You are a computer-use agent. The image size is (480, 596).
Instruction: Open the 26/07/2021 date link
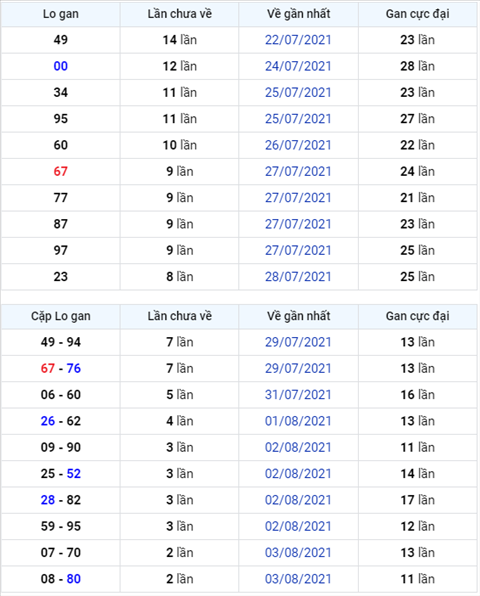(x=298, y=145)
